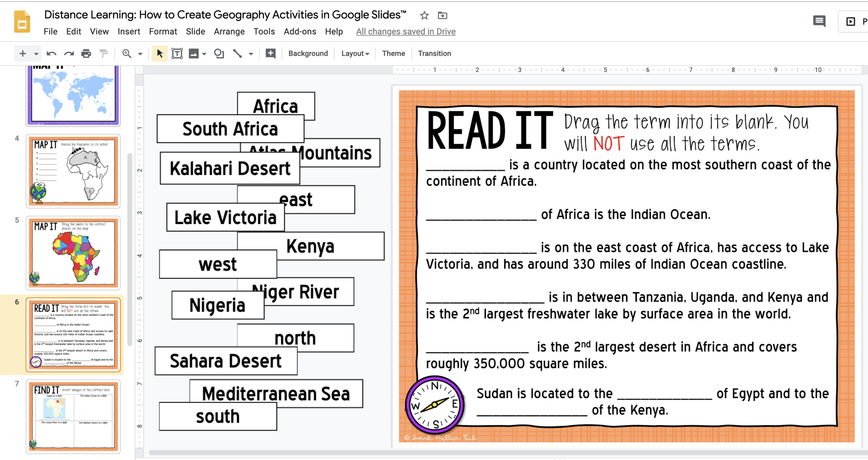Open the File menu
This screenshot has width=868, height=460.
point(50,32)
